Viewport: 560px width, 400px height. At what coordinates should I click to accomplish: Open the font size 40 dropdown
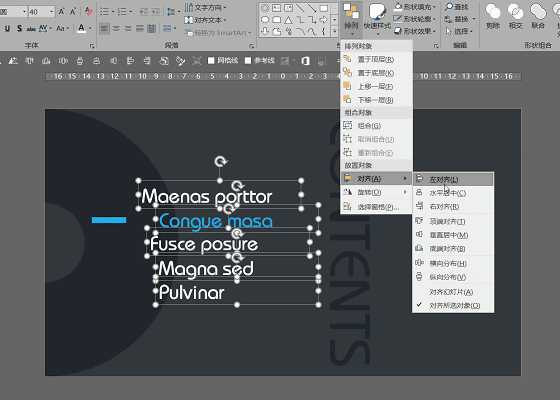coord(52,12)
